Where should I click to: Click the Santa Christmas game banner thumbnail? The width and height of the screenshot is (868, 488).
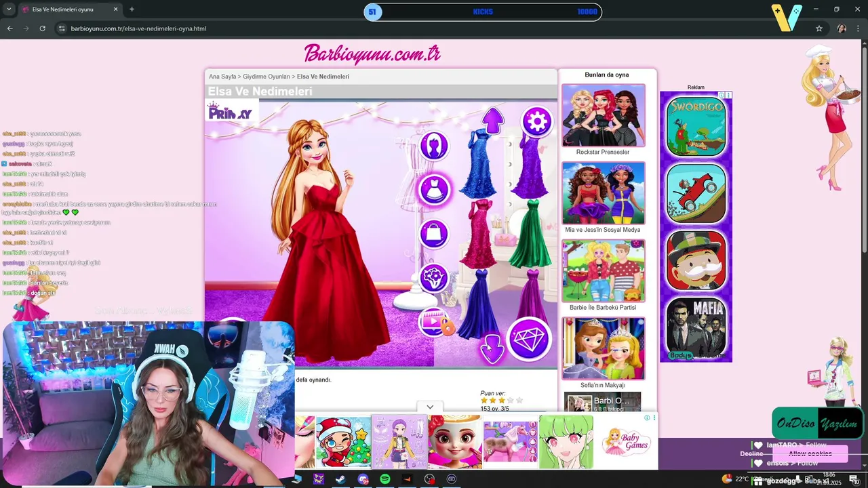(344, 443)
